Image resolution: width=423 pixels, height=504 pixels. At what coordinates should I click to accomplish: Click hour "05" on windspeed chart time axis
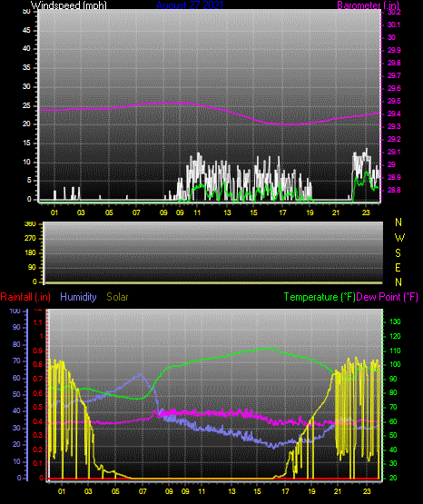pyautogui.click(x=109, y=212)
